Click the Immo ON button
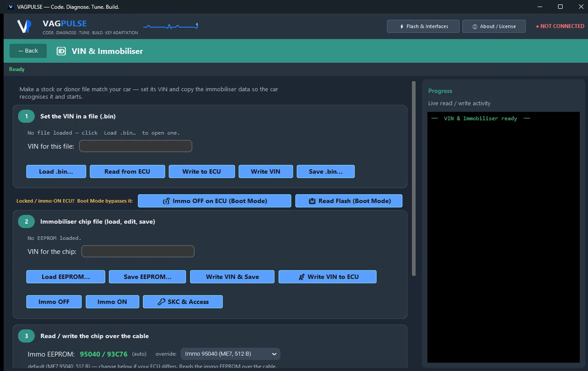 [x=112, y=302]
